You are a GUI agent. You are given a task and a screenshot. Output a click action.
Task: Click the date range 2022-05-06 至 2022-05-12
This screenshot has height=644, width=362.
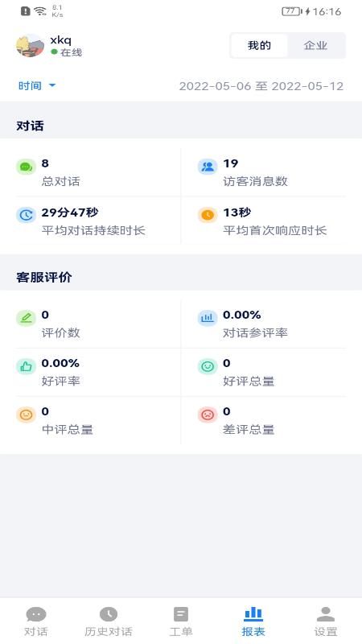(261, 86)
